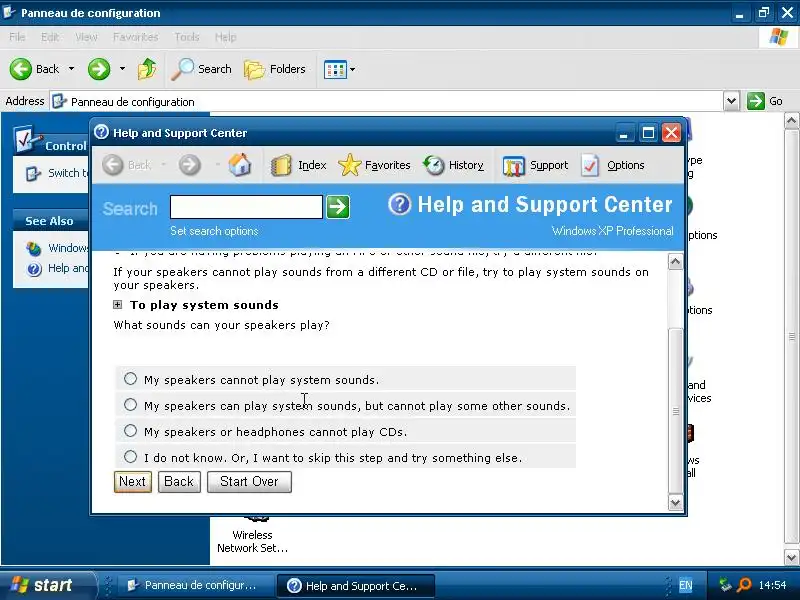Viewport: 800px width, 600px height.
Task: Open the View menu in Control Panel
Action: (86, 37)
